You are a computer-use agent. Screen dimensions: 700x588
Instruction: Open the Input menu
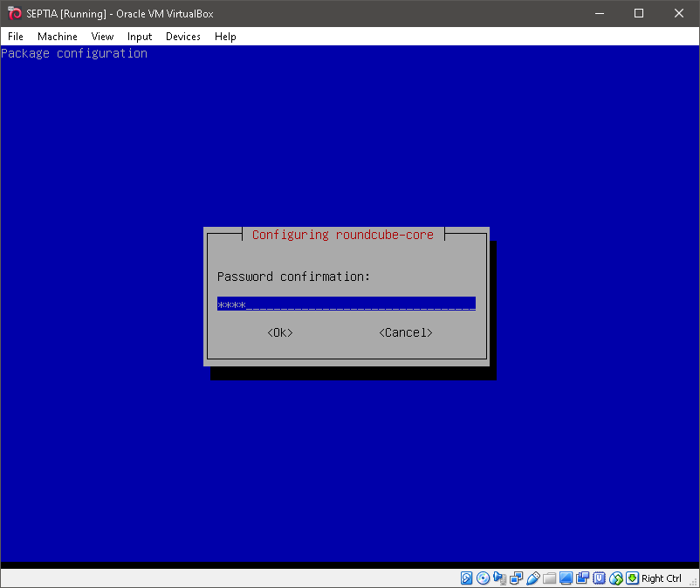140,37
